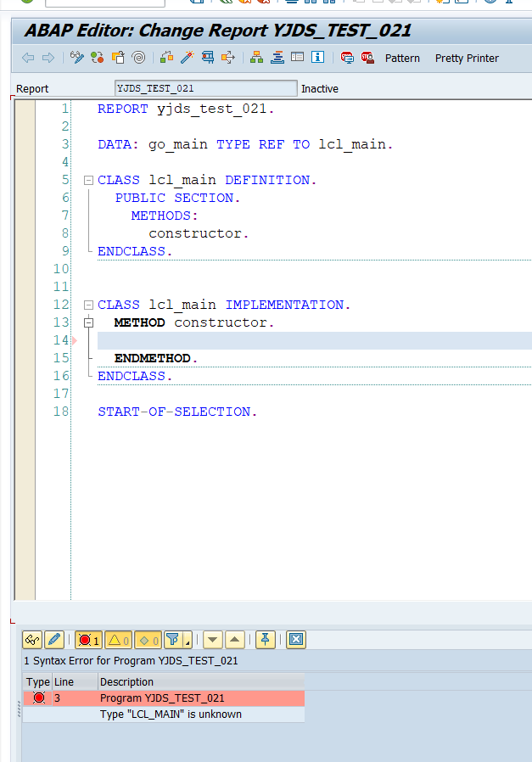The height and width of the screenshot is (762, 532).
Task: Click the Pretty Printer button
Action: (x=467, y=59)
